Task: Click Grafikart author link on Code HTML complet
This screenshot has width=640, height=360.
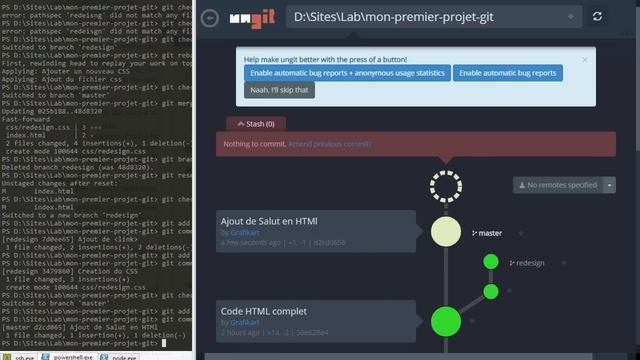Action: [244, 322]
